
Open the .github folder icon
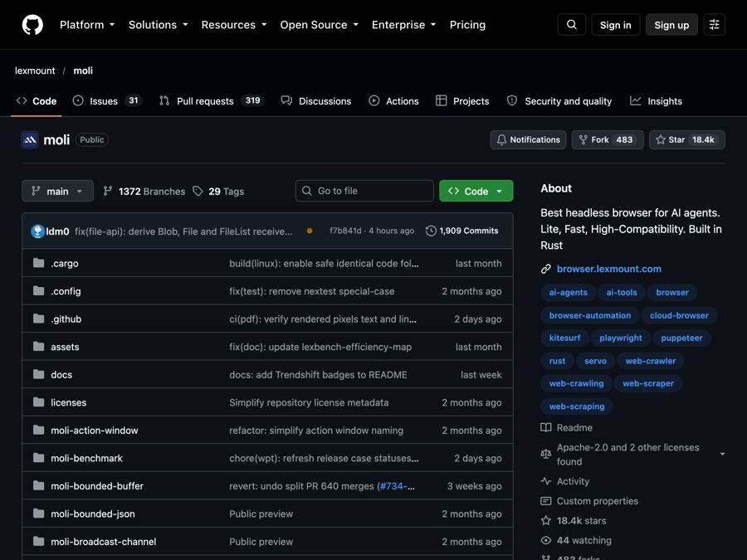(38, 319)
